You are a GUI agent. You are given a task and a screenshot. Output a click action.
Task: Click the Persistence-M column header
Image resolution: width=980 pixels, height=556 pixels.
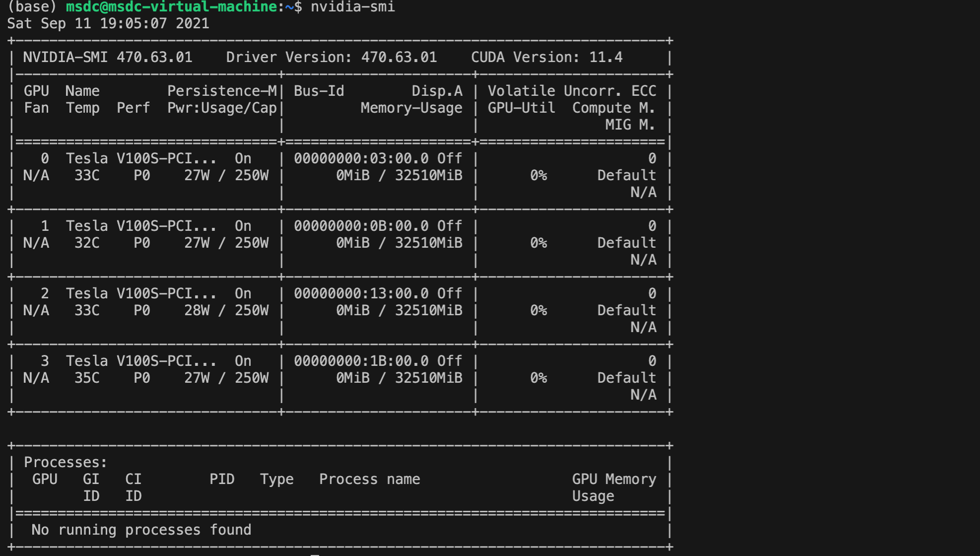[221, 91]
